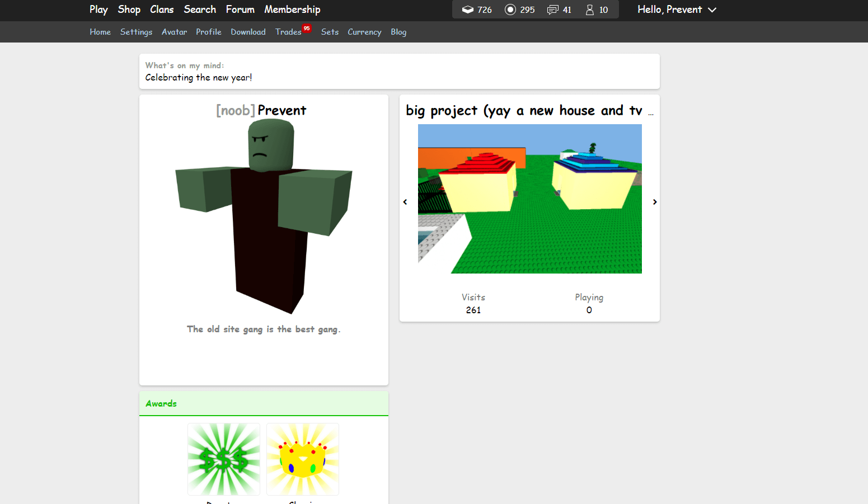
Task: Open the Currency page
Action: click(x=364, y=32)
